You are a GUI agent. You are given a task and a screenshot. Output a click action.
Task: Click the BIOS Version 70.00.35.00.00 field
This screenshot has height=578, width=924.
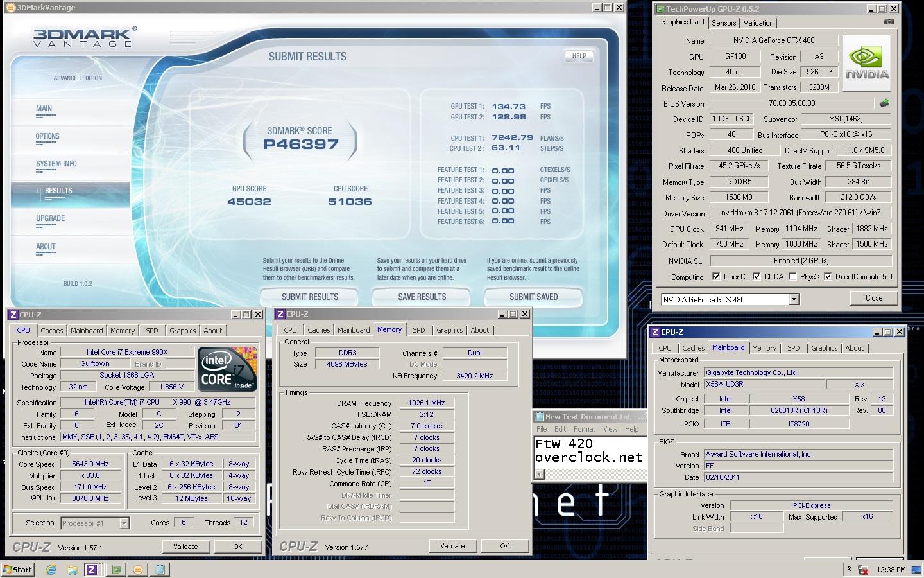tap(791, 103)
